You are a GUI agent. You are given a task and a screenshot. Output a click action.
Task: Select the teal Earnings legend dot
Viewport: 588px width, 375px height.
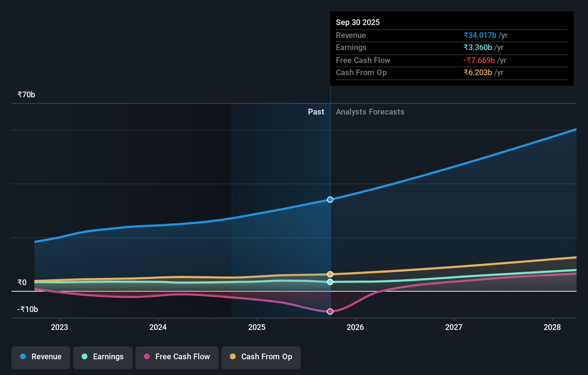tap(84, 356)
